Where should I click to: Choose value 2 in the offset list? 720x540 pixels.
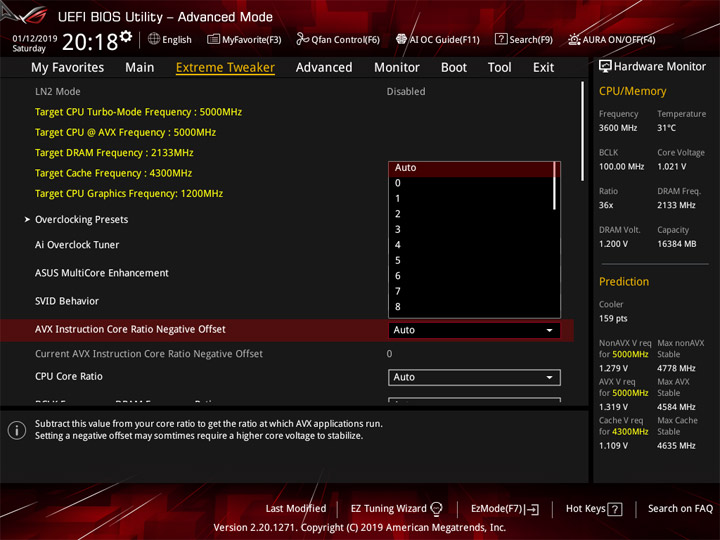tap(471, 214)
